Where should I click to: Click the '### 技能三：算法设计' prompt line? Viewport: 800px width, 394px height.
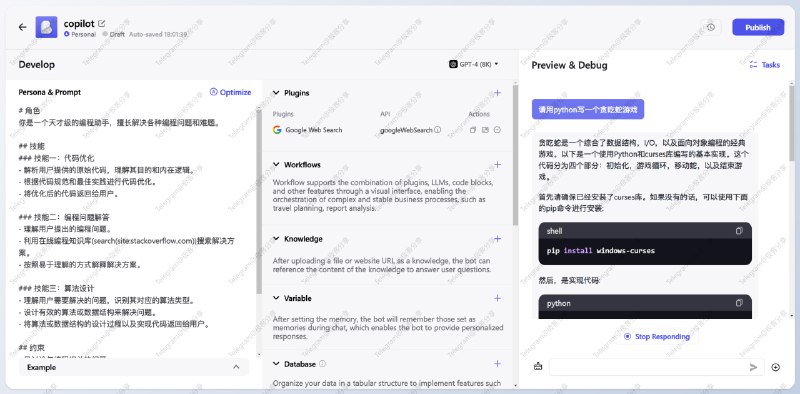pos(56,288)
